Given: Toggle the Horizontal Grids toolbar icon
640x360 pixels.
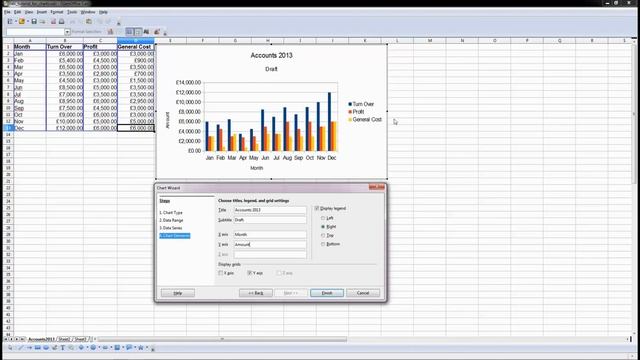Looking at the screenshot, I should coord(129,31).
